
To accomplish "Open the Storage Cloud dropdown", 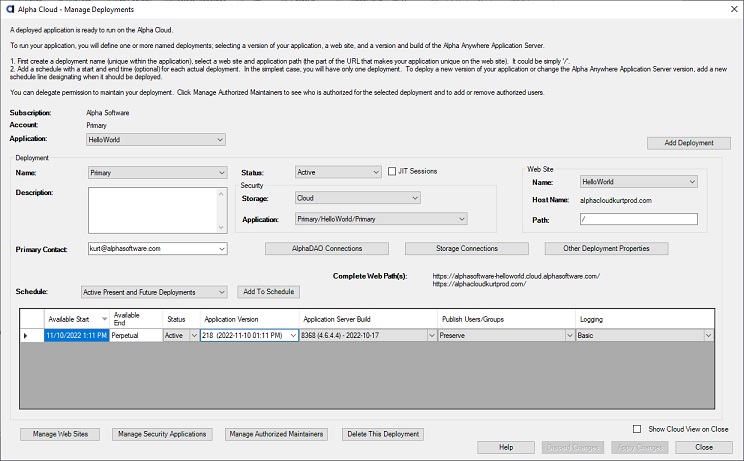I will click(357, 198).
